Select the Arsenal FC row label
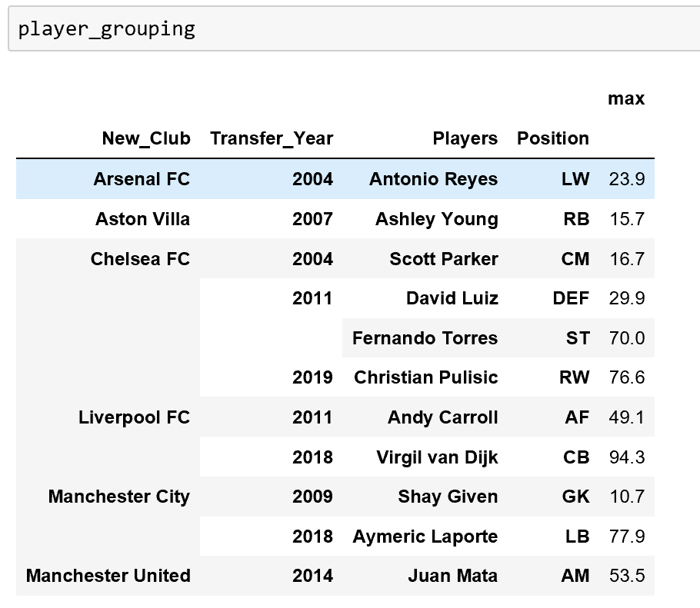Screen dimensions: 700x608 (x=142, y=179)
